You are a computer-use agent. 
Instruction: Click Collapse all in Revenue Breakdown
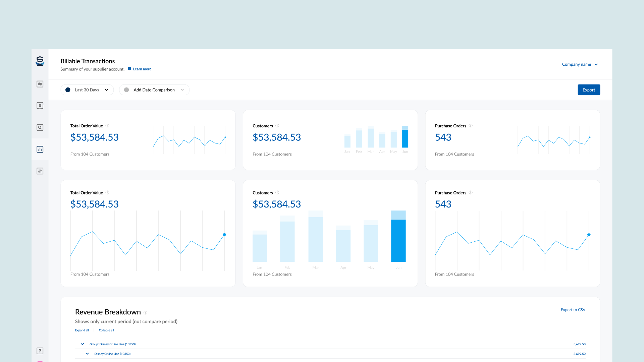pos(106,330)
